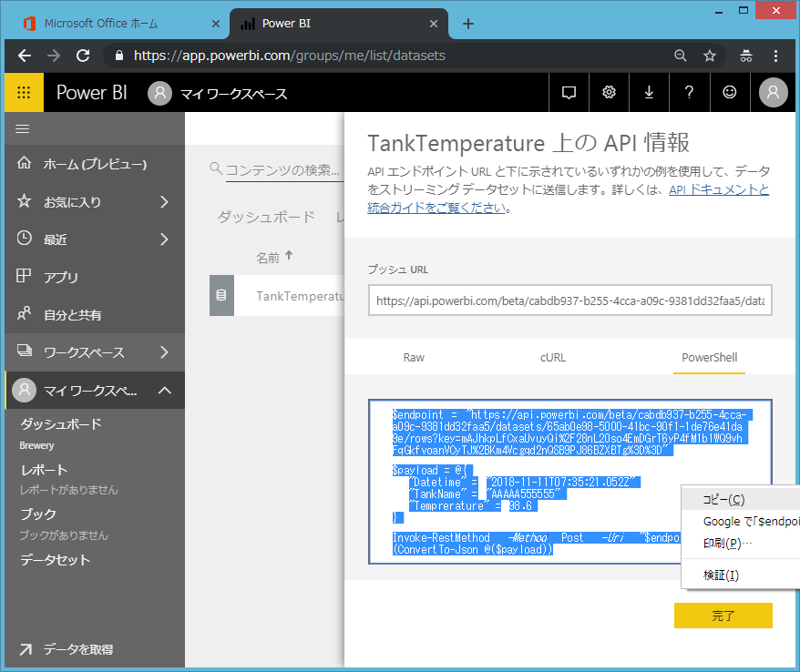Go to ホーム (プレビュー) in the sidebar
The image size is (800, 672).
95,164
